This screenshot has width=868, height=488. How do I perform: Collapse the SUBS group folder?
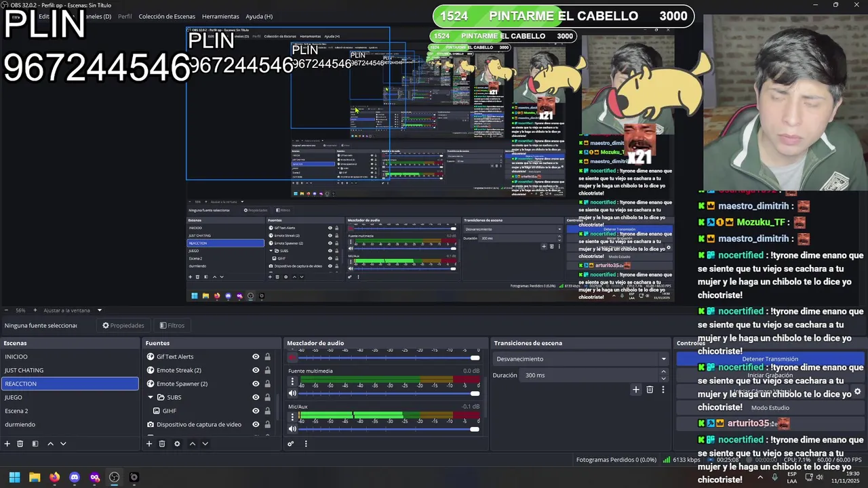pyautogui.click(x=151, y=397)
